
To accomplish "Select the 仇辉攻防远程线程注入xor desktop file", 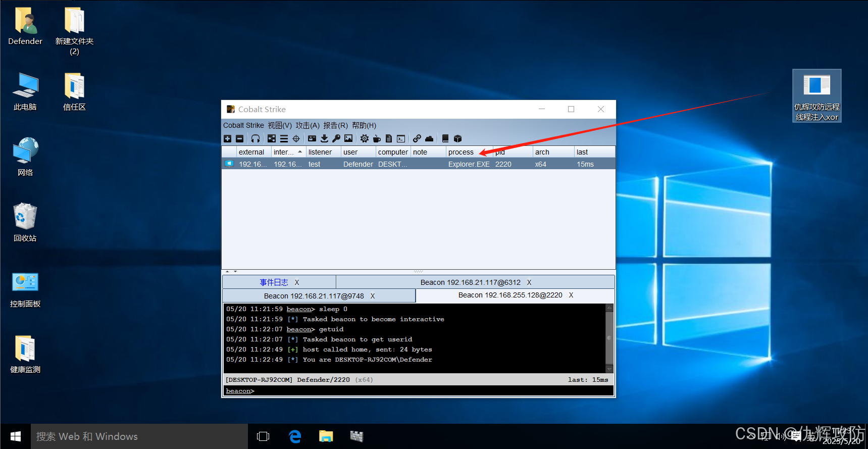I will [x=816, y=96].
